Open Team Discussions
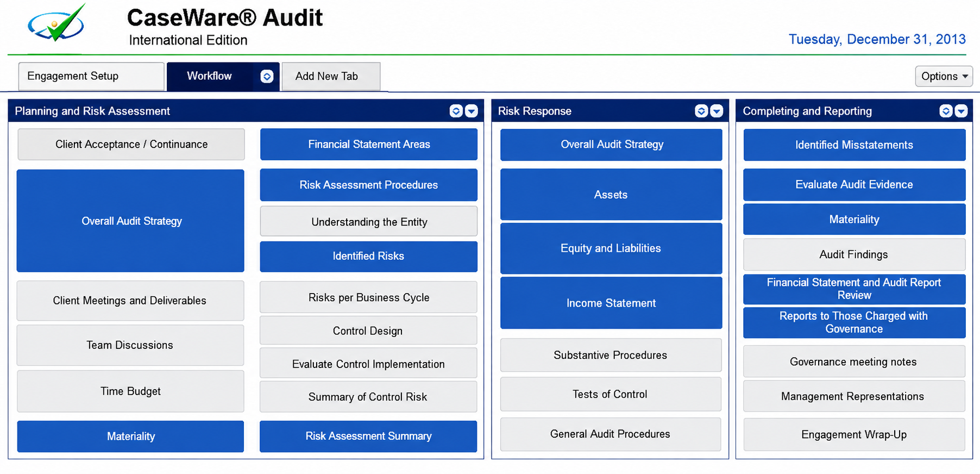The height and width of the screenshot is (474, 980). tap(130, 345)
